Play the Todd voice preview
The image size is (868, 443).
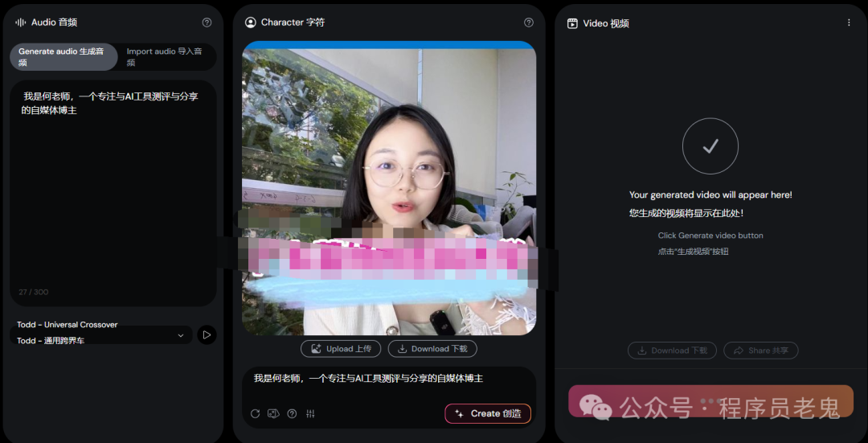click(x=207, y=335)
